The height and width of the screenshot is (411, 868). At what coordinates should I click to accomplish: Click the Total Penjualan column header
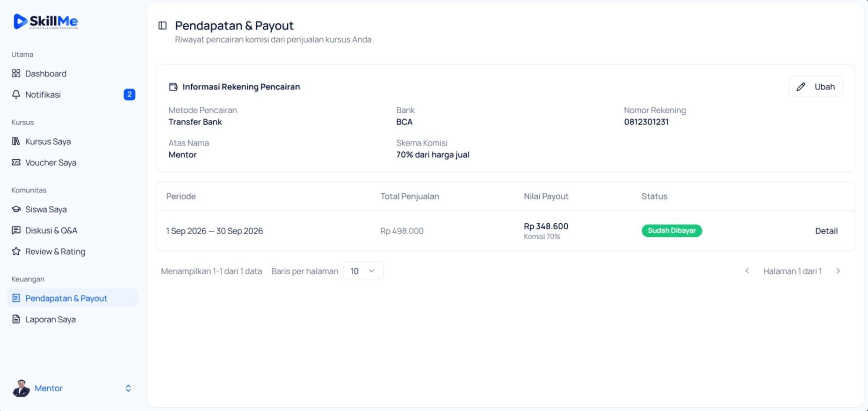click(x=410, y=196)
